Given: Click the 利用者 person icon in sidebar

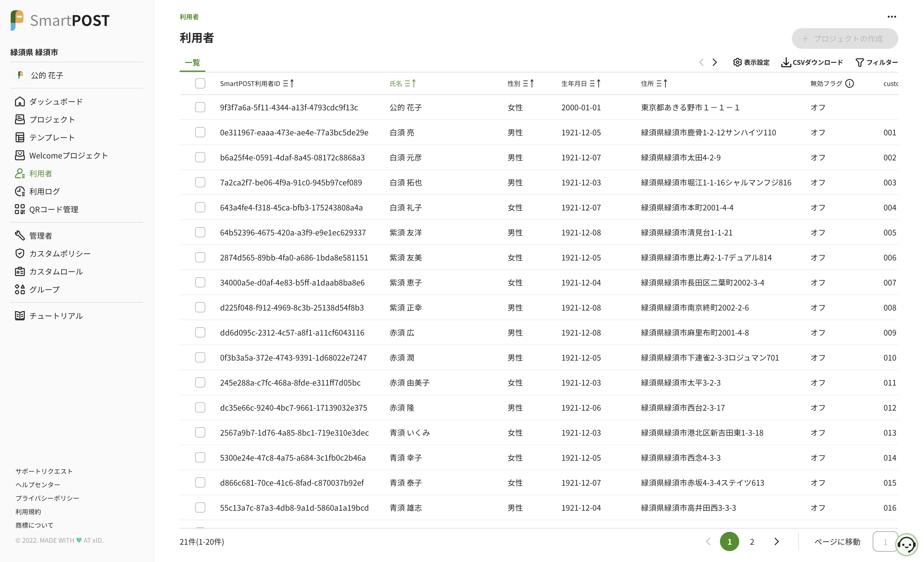Looking at the screenshot, I should click(20, 174).
